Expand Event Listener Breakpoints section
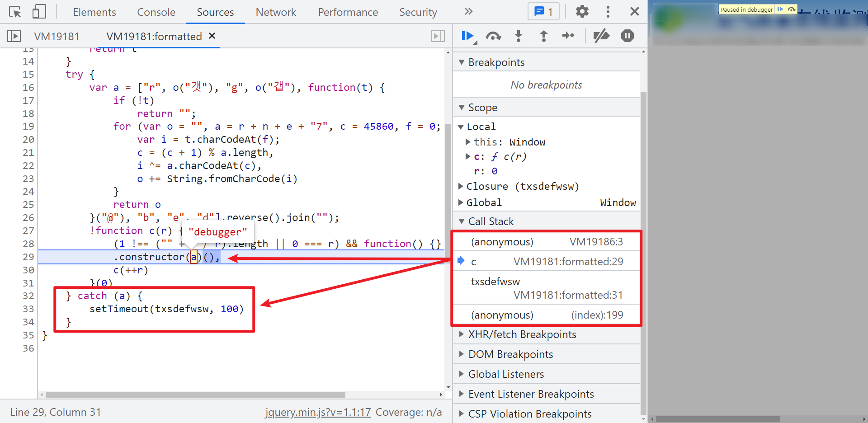 pos(546,394)
